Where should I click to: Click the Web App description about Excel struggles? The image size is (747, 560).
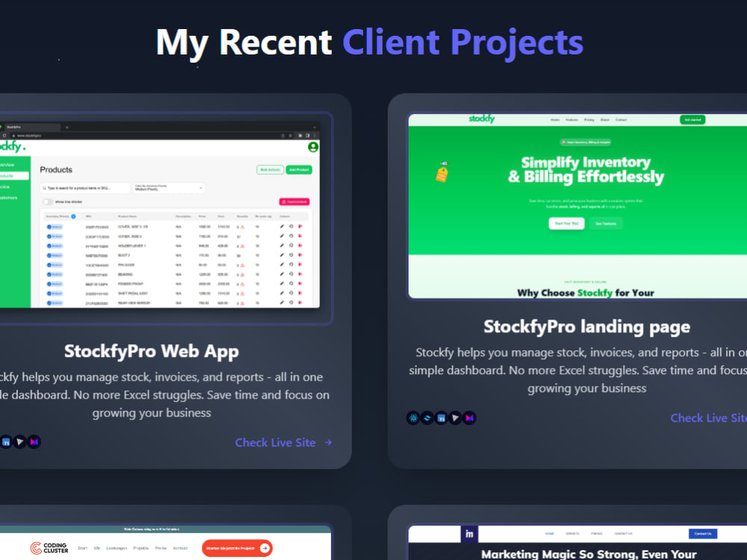coord(164,395)
